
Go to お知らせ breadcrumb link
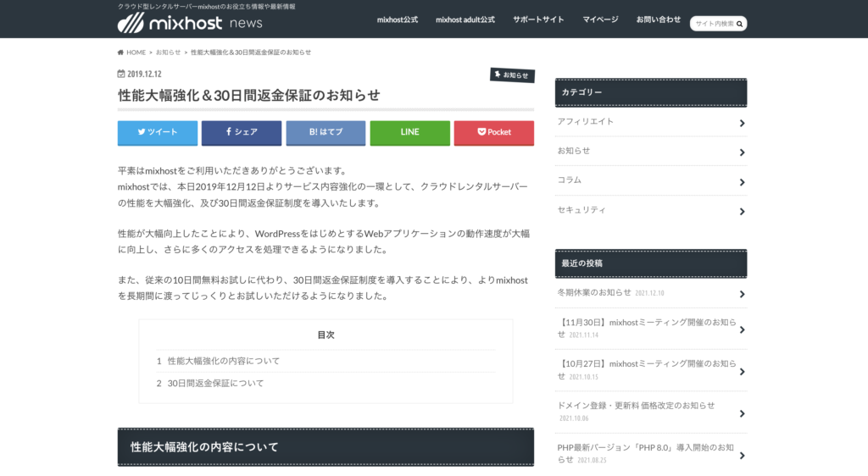click(169, 53)
